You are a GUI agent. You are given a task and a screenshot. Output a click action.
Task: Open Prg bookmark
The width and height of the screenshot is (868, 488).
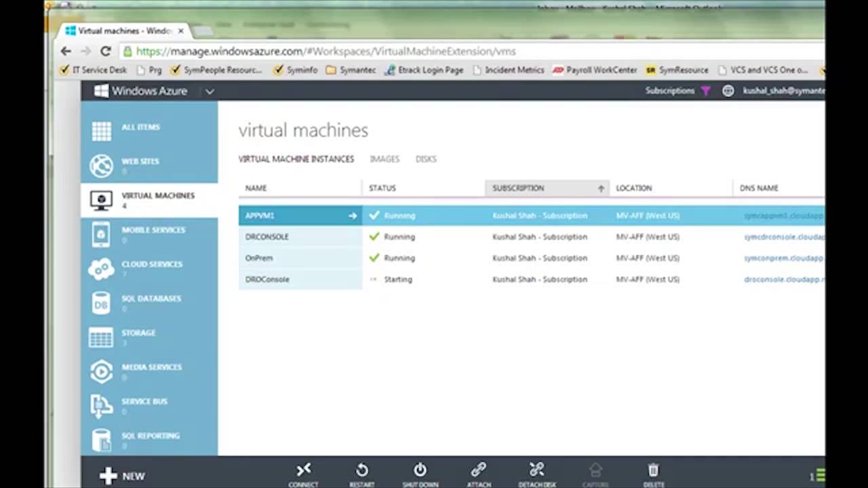click(149, 70)
